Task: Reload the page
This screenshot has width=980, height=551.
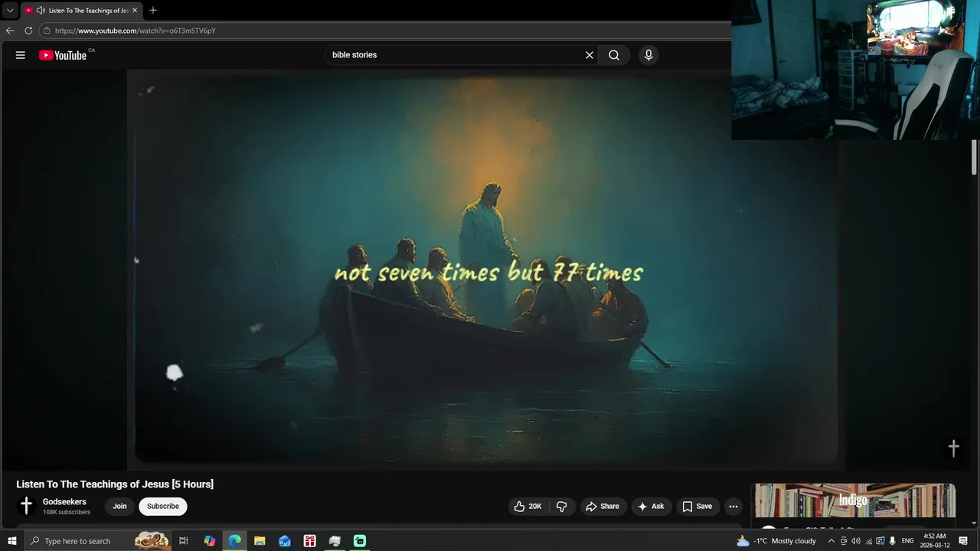Action: 28,31
